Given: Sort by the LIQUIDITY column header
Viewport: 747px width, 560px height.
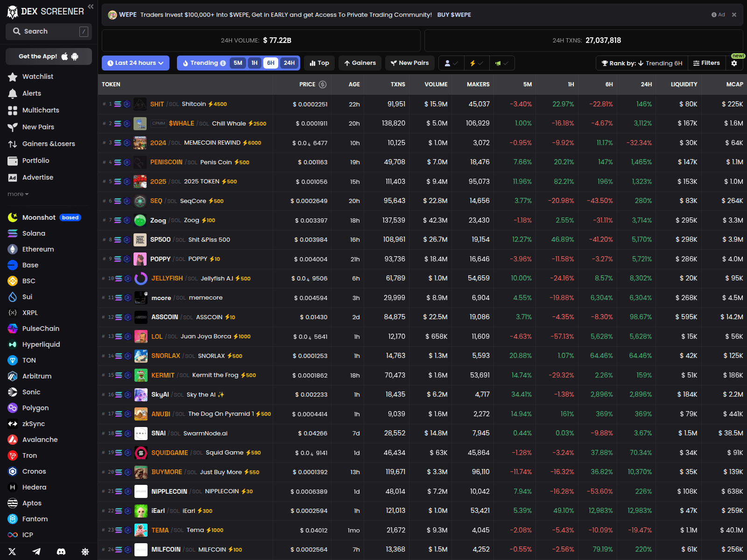Looking at the screenshot, I should [684, 84].
